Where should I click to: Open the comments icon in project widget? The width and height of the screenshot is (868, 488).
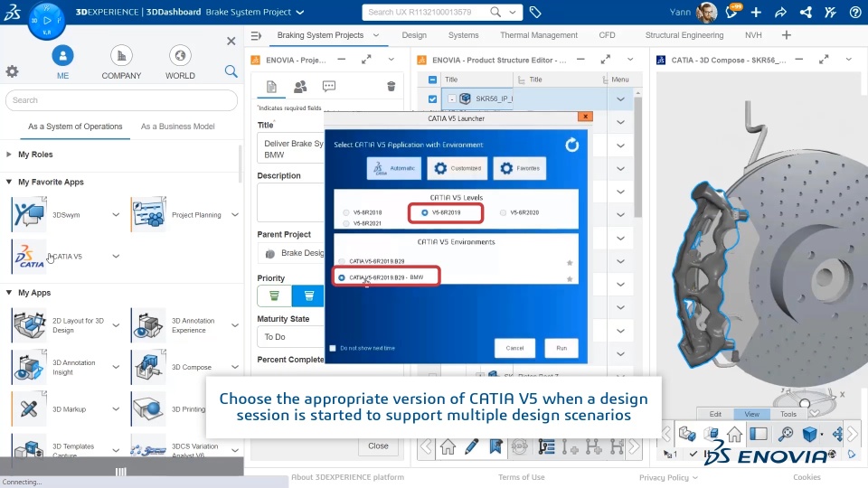point(329,87)
